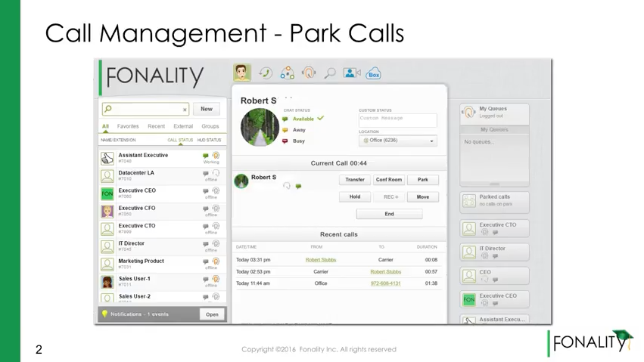
Task: Click chat icon for IT Director in list
Action: [205, 244]
